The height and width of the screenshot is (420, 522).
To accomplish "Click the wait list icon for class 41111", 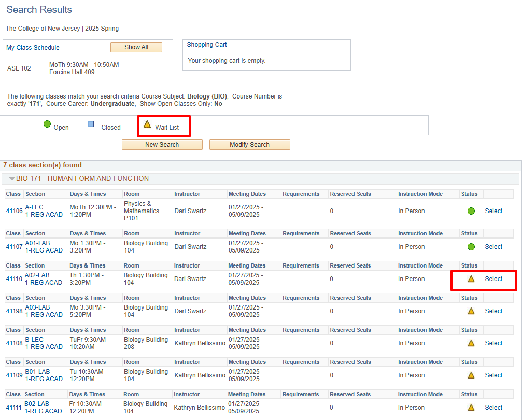I will (x=471, y=408).
